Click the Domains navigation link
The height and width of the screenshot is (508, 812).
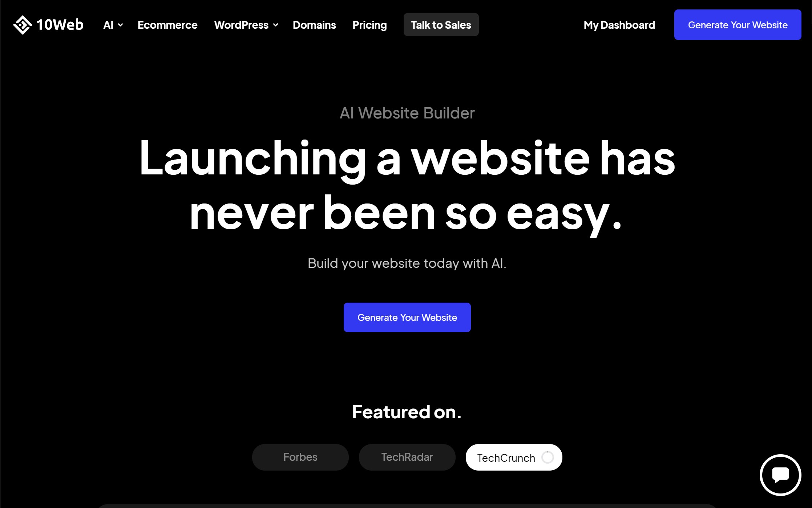(314, 25)
